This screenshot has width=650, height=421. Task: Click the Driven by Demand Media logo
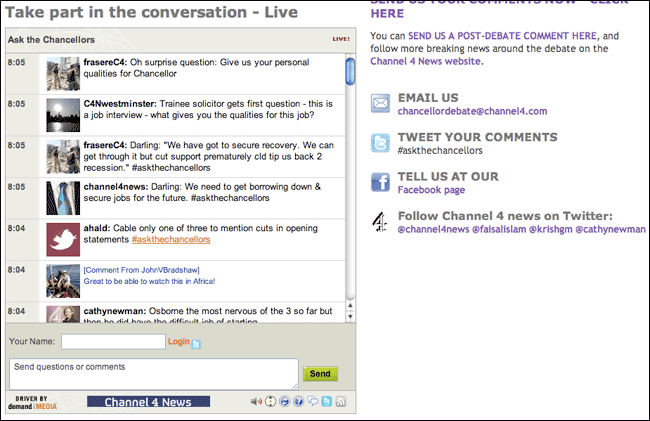[32, 402]
